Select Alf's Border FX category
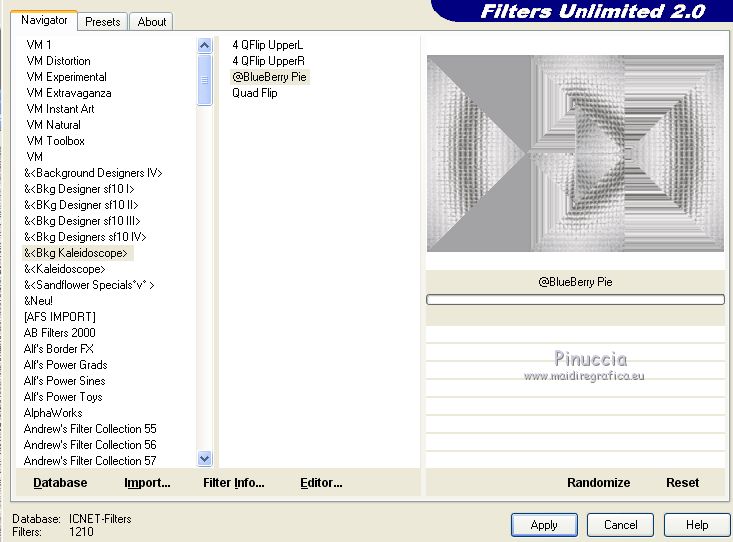The height and width of the screenshot is (542, 733). click(x=58, y=349)
